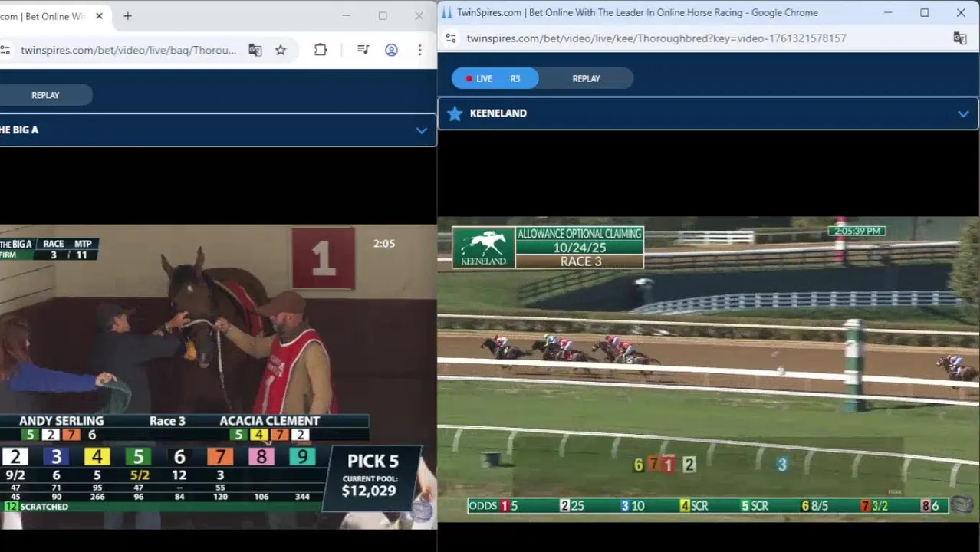
Task: Expand Keeneland track dropdown chevron
Action: click(963, 113)
